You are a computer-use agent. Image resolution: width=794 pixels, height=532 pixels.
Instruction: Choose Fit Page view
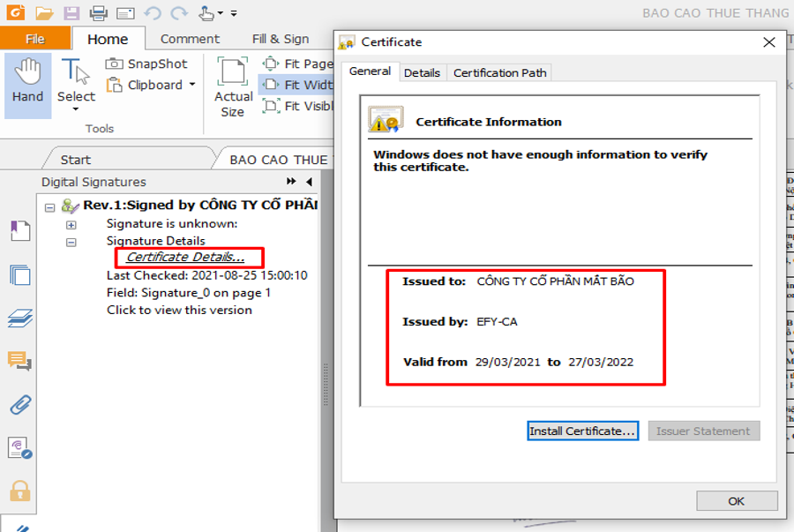coord(298,64)
